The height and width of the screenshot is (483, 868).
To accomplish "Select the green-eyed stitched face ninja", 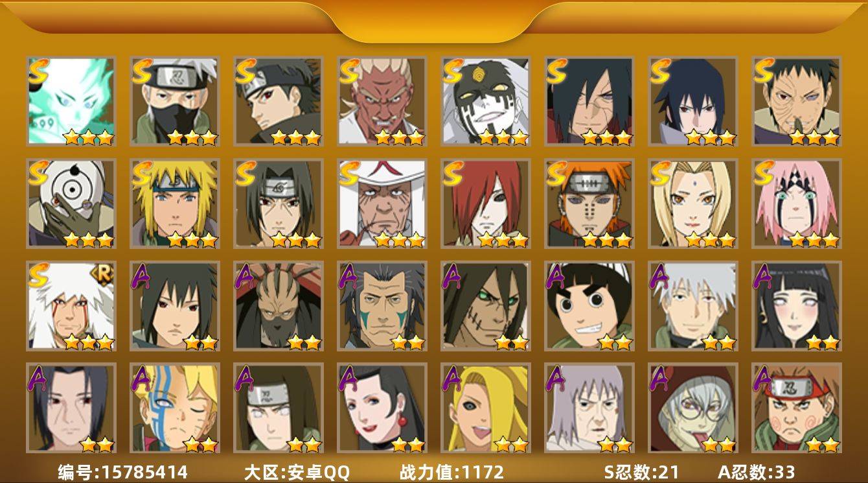I will [486, 306].
